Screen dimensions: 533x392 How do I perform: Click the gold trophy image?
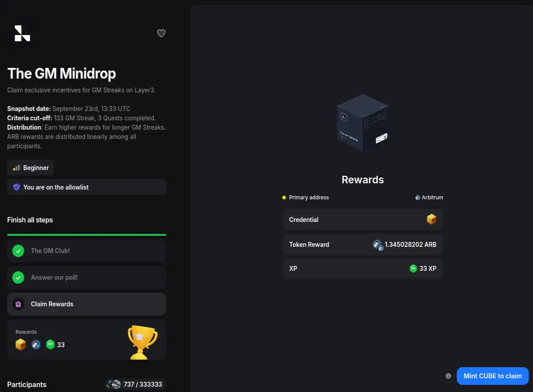coord(142,343)
